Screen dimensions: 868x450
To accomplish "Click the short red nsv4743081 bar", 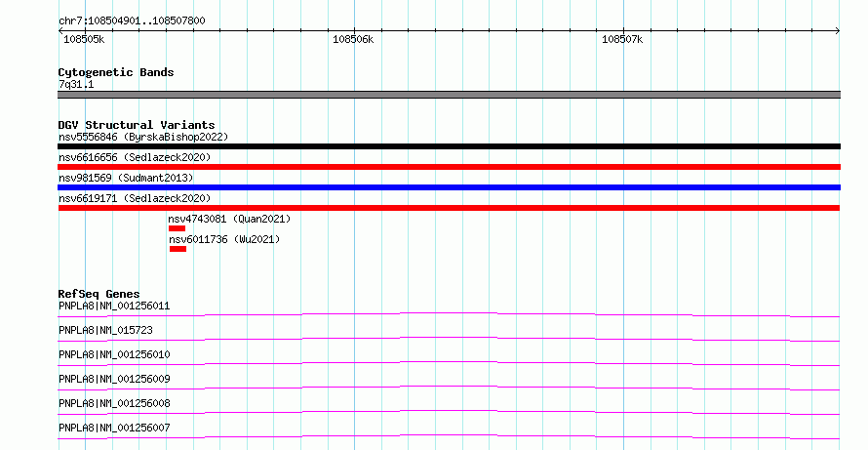I will pos(178,228).
